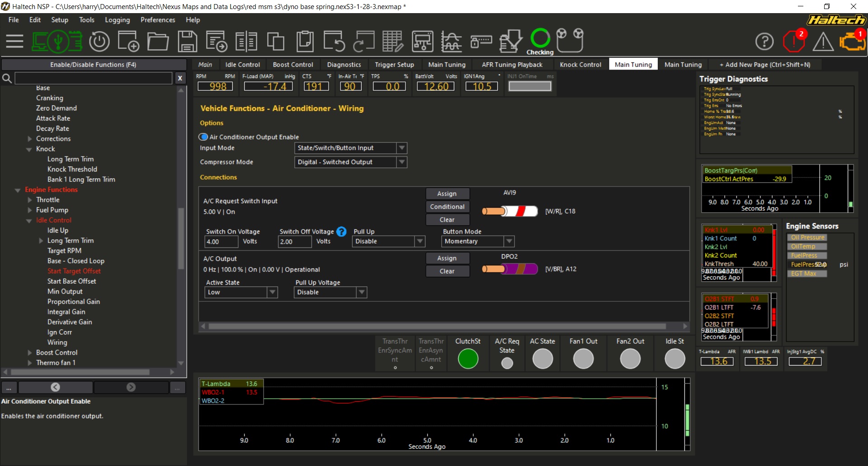
Task: Open the Active State Low dropdown
Action: click(x=241, y=292)
